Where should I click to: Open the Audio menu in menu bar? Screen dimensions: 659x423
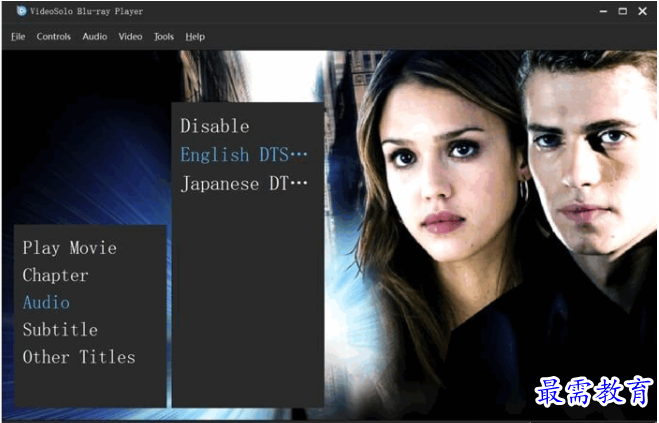pos(95,37)
